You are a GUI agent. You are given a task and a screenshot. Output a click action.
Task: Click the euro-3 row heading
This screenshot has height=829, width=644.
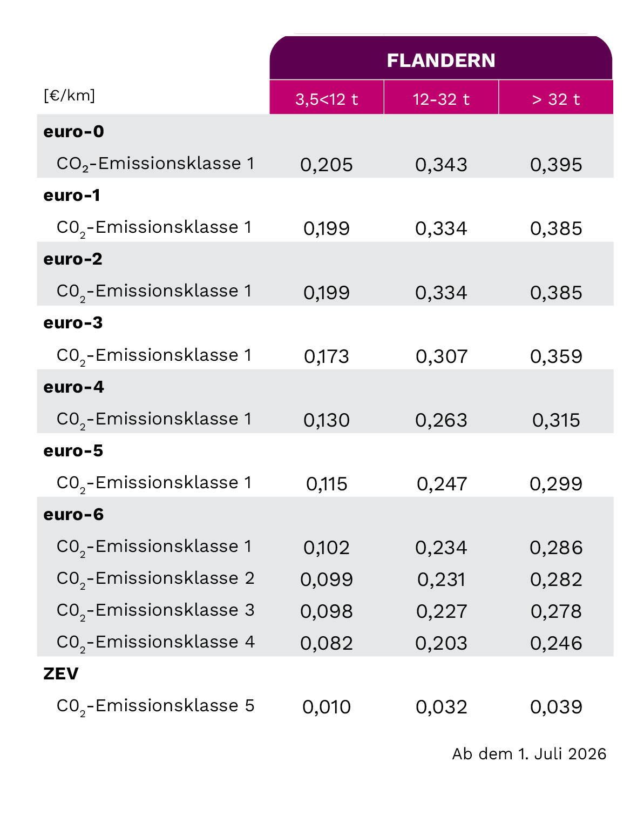coord(73,322)
